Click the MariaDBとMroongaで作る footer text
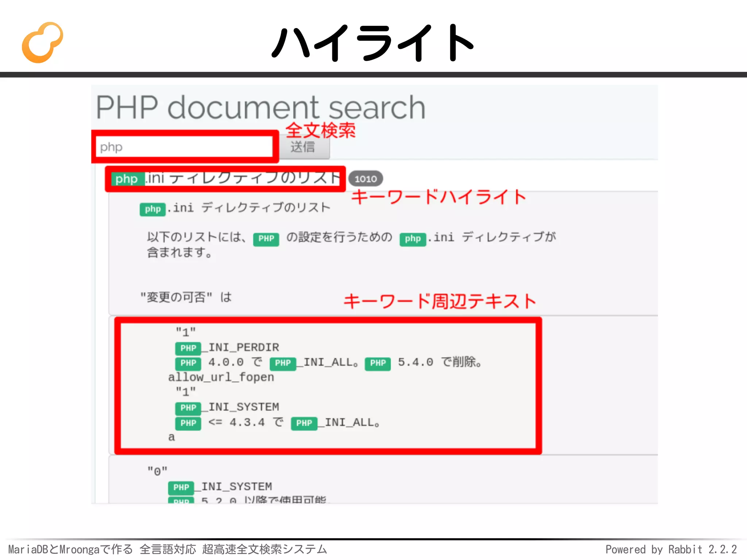 (x=70, y=549)
